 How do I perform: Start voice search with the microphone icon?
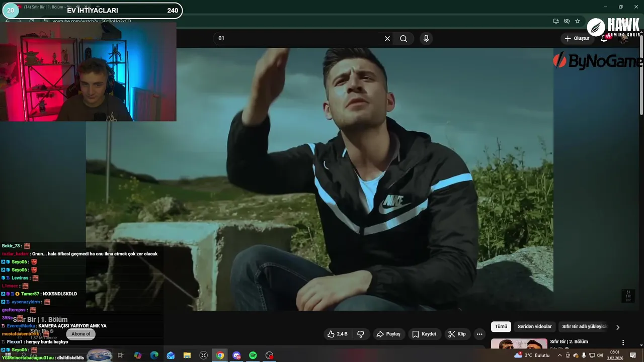click(x=426, y=39)
